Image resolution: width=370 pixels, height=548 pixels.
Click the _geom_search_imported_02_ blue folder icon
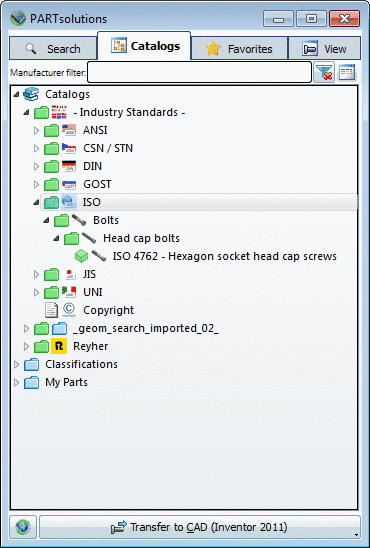point(59,329)
